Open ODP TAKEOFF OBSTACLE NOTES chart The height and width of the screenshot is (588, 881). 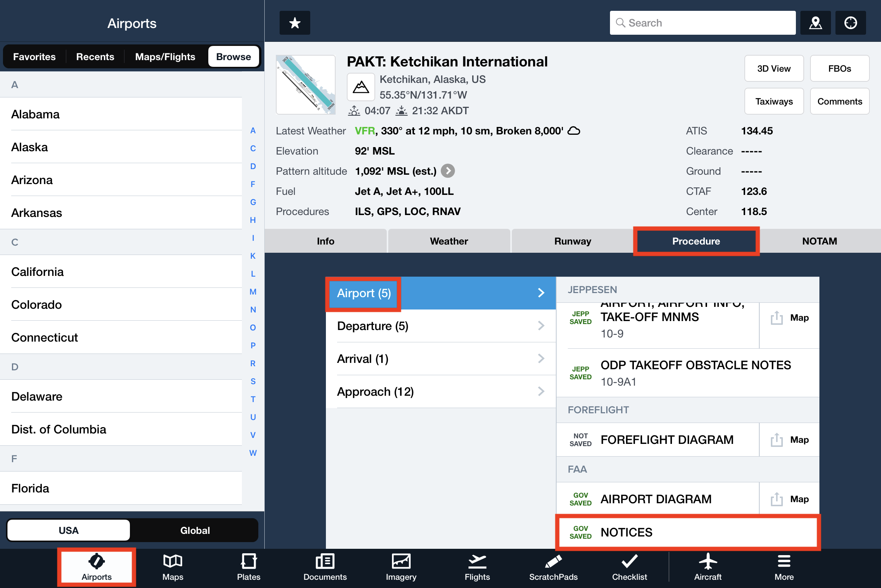point(688,373)
